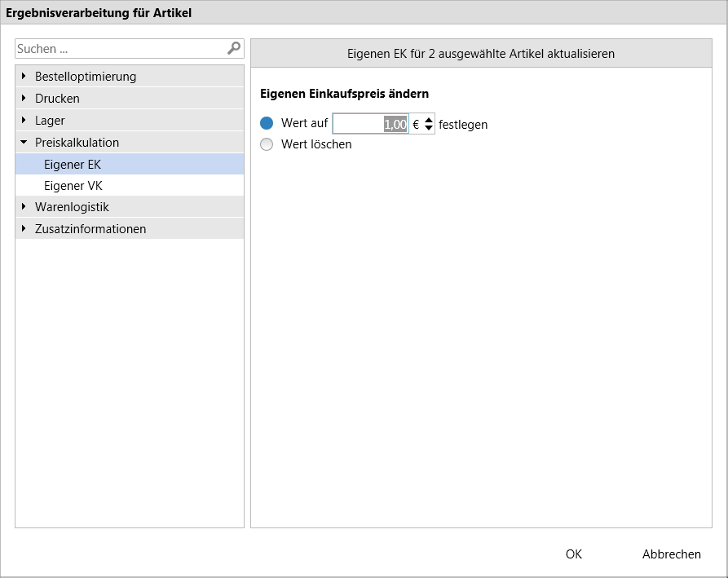Collapse the Preiskalkulation arrow
The image size is (728, 578).
coord(24,142)
